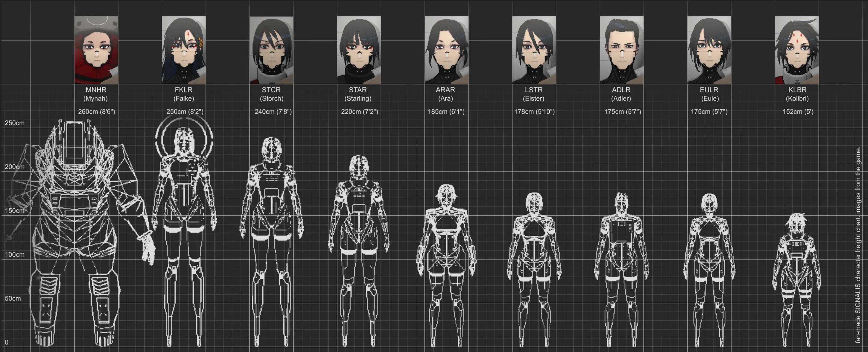Click the FKLR Falke portrait thumbnail
This screenshot has width=868, height=352.
point(184,50)
